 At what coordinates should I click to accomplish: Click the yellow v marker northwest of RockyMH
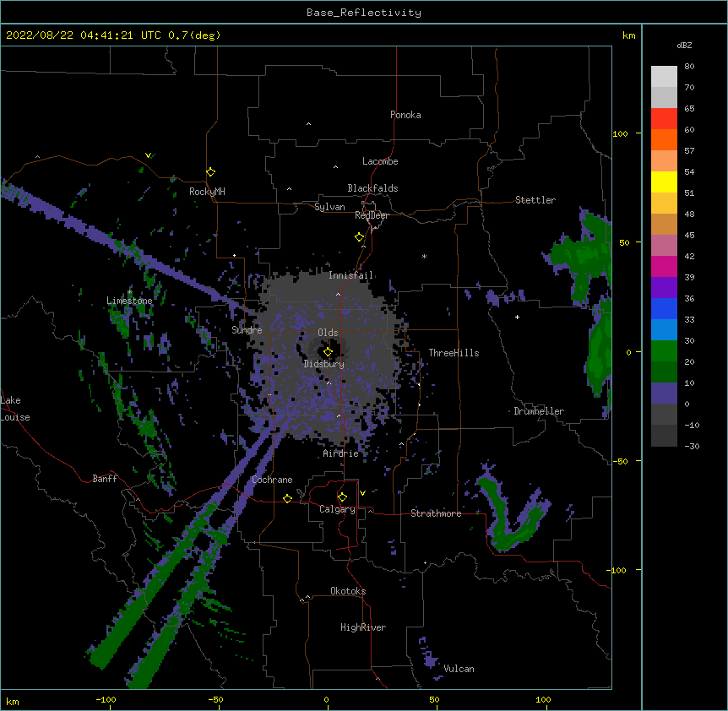tap(148, 155)
